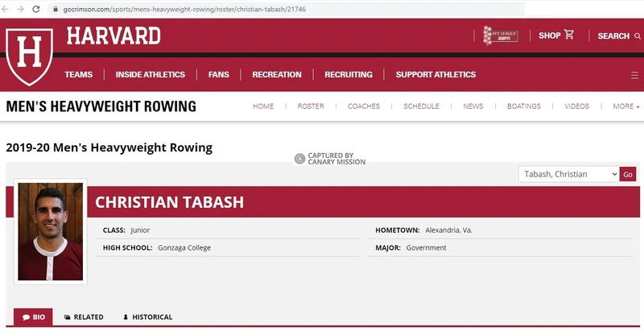Open the hamburger menu icon
Screen dimensions: 644x332
(x=634, y=75)
